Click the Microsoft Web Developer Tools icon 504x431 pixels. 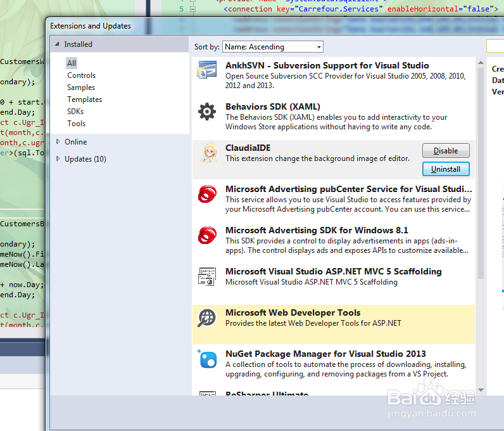click(x=206, y=318)
